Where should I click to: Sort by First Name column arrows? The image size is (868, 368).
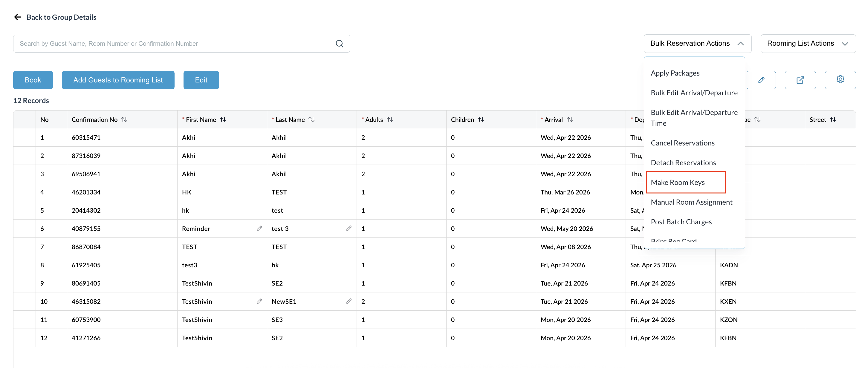click(x=223, y=119)
